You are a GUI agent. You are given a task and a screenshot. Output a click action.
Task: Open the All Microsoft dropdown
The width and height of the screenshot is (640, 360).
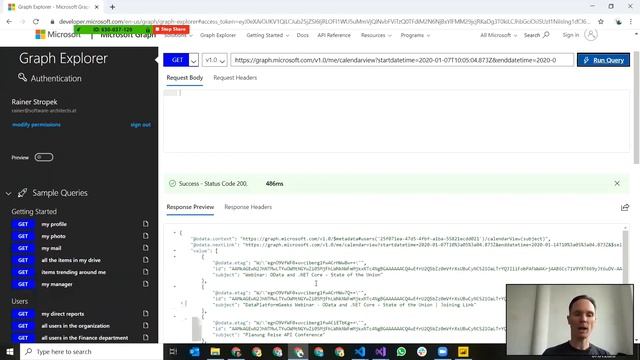(498, 36)
